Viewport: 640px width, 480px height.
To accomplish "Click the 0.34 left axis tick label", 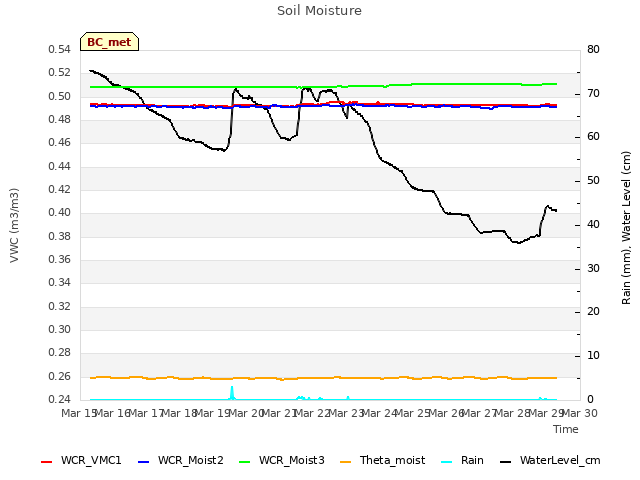I will tap(60, 282).
